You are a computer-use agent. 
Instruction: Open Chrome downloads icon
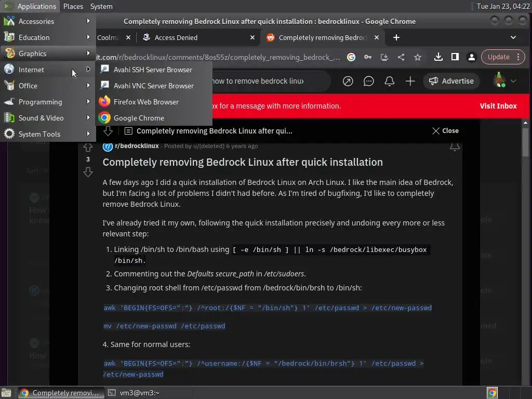(x=438, y=57)
